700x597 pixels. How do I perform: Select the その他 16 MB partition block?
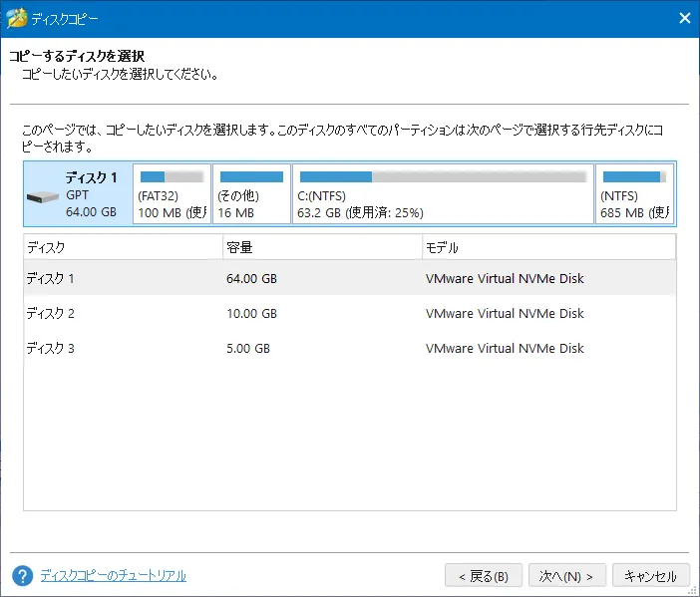click(251, 195)
